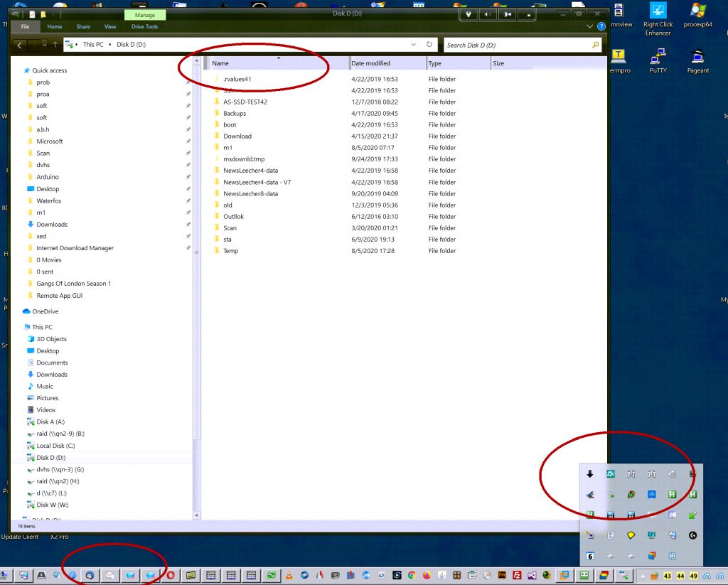Collapse the hidden tray icons arrow
This screenshot has width=728, height=585.
coord(643,576)
